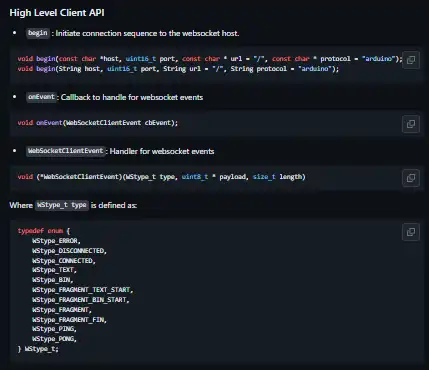Click the WStype_DISCONNECTED enum entry
Image resolution: width=429 pixels, height=370 pixels.
point(69,251)
